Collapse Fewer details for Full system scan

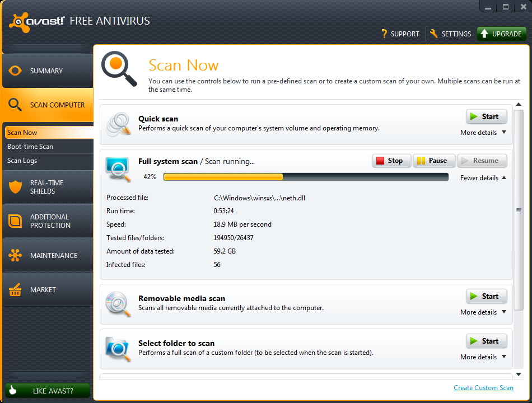pos(483,178)
